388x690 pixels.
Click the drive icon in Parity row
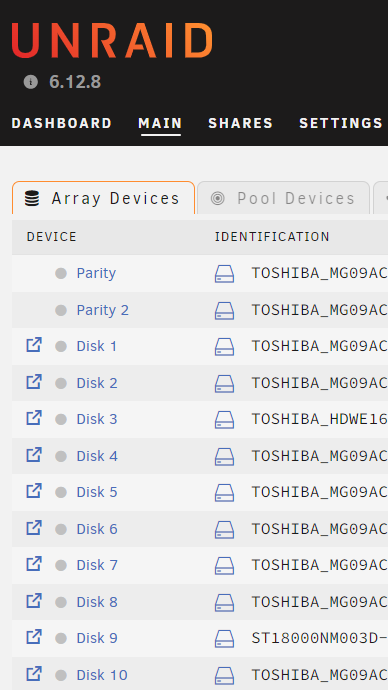tap(224, 274)
